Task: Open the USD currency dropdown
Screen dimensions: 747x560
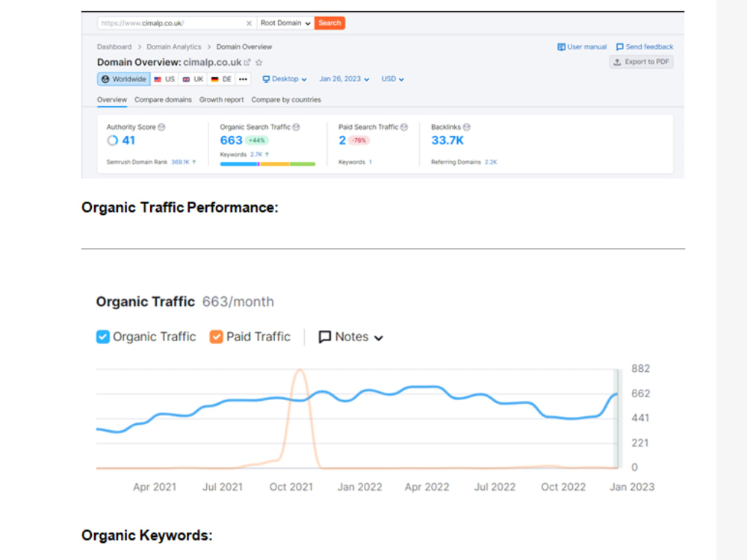Action: 393,79
